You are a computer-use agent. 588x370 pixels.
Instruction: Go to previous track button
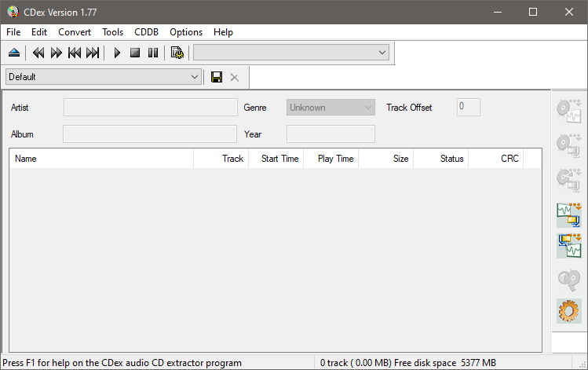click(x=75, y=53)
